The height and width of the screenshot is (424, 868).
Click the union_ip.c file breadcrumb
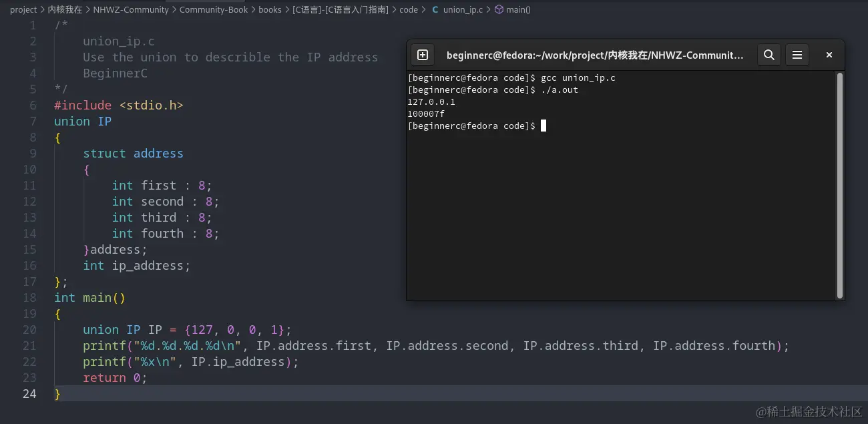(x=463, y=10)
